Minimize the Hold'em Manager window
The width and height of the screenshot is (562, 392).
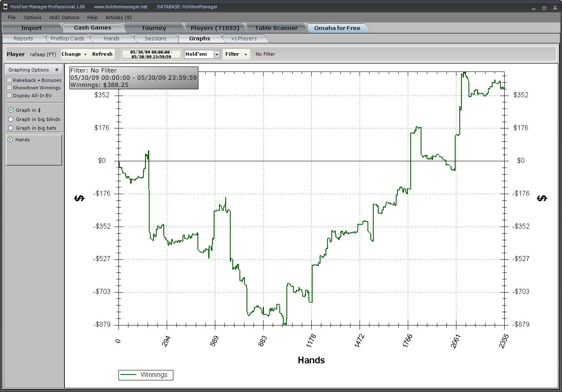point(534,7)
